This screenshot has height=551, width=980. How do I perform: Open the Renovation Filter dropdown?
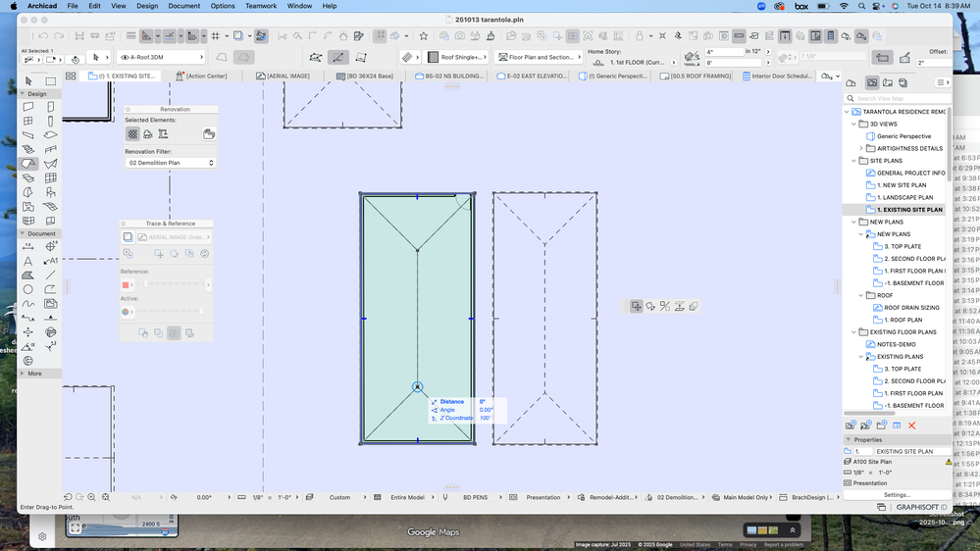(x=171, y=163)
